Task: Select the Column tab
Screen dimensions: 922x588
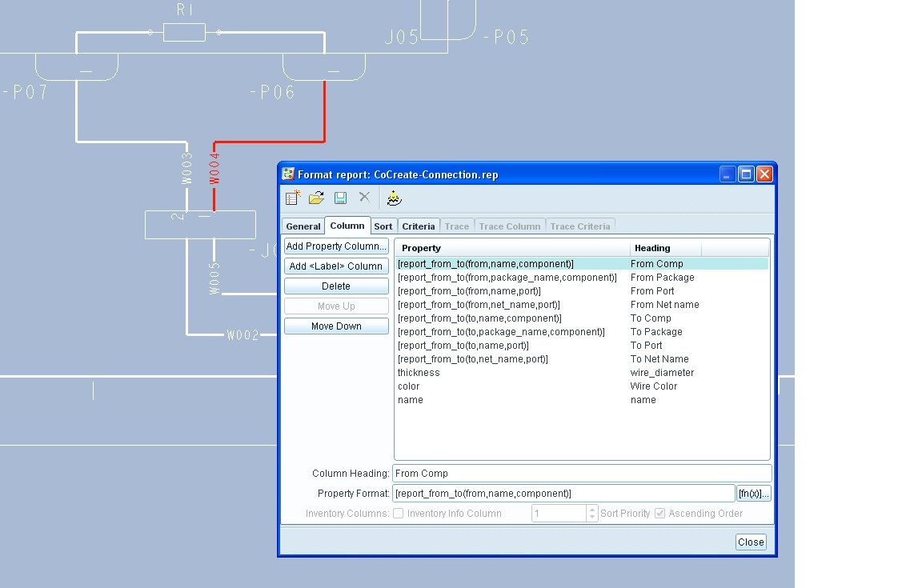Action: tap(347, 226)
